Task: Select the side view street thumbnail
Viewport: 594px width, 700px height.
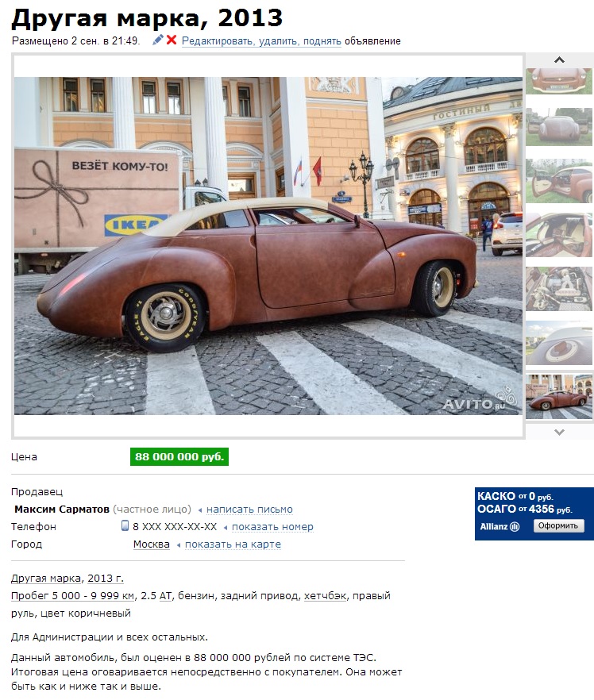Action: click(559, 397)
